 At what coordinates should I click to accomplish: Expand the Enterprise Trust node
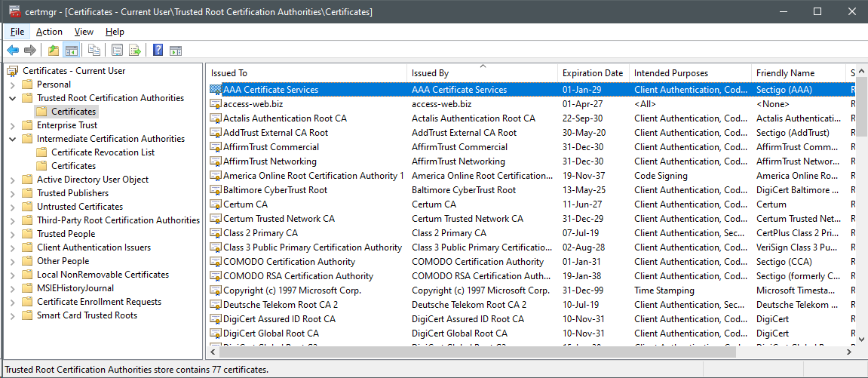pos(13,125)
